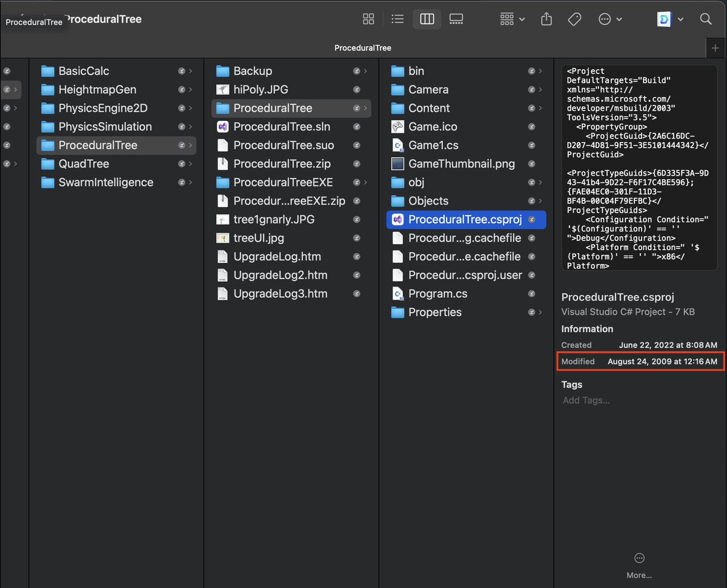
Task: Open the PhysicsEngine2D folder
Action: pos(118,108)
